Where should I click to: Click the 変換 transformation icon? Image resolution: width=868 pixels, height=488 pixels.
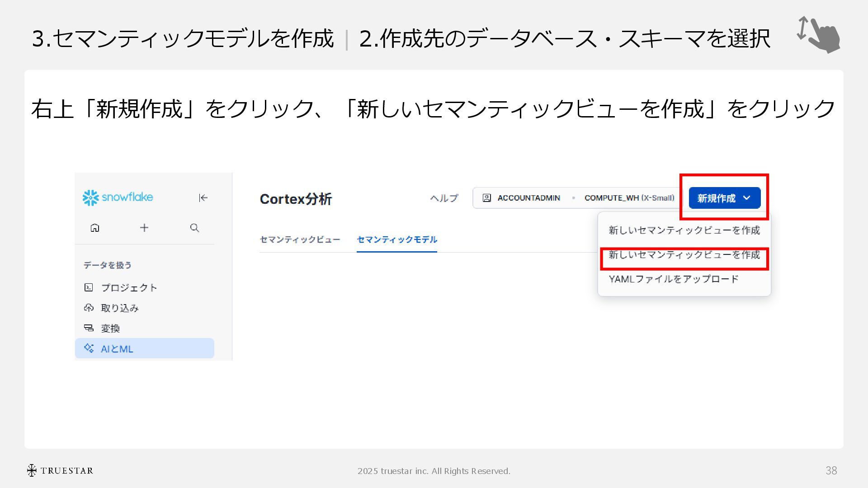[x=89, y=328]
